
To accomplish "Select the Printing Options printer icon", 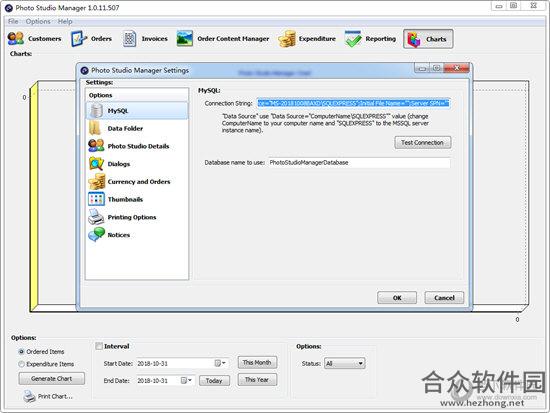I will tap(96, 217).
